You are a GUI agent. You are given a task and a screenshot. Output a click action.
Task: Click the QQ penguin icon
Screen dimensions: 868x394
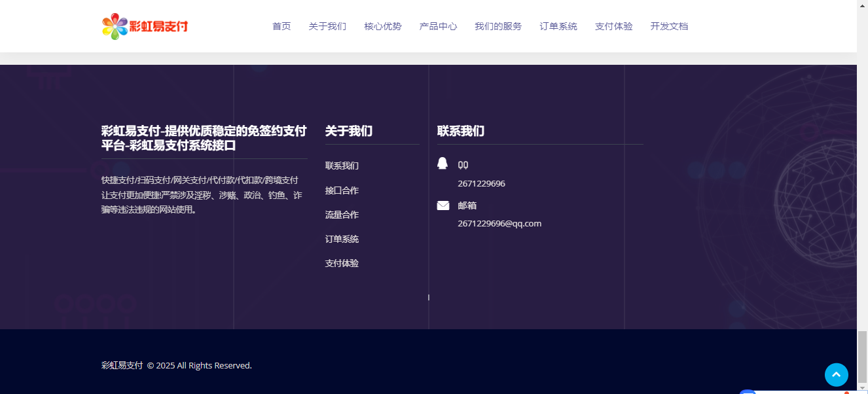[443, 163]
